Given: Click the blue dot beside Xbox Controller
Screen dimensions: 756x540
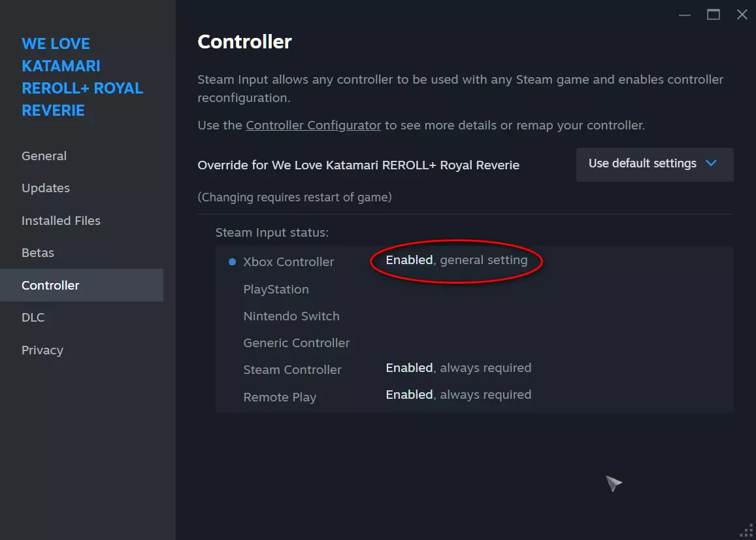Looking at the screenshot, I should point(232,262).
